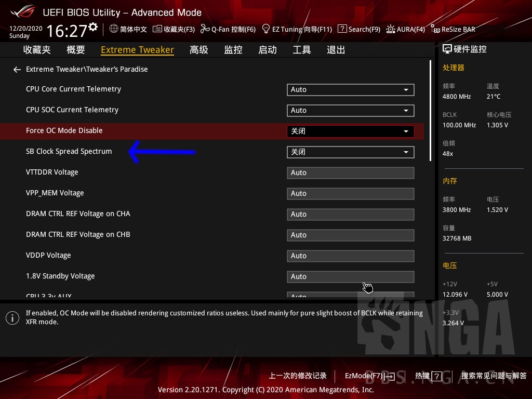Image resolution: width=532 pixels, height=399 pixels.
Task: Open the 启动 tab
Action: 268,50
